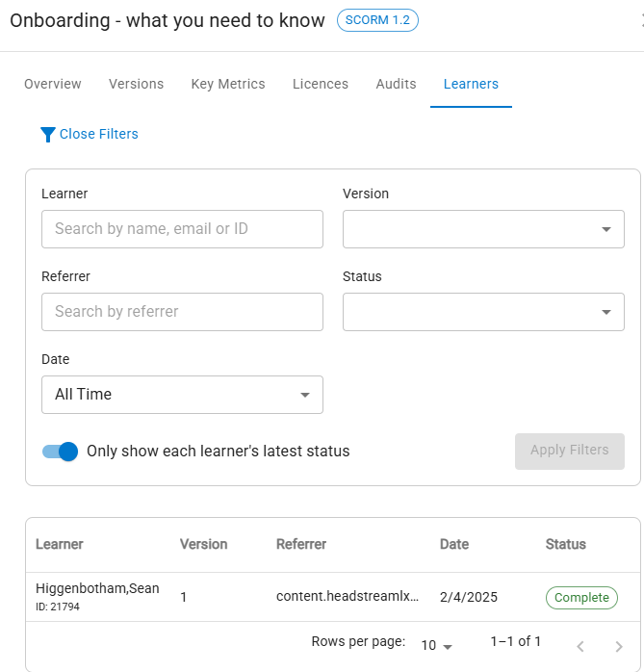The height and width of the screenshot is (672, 644).
Task: Open the Versions tab
Action: 137,84
